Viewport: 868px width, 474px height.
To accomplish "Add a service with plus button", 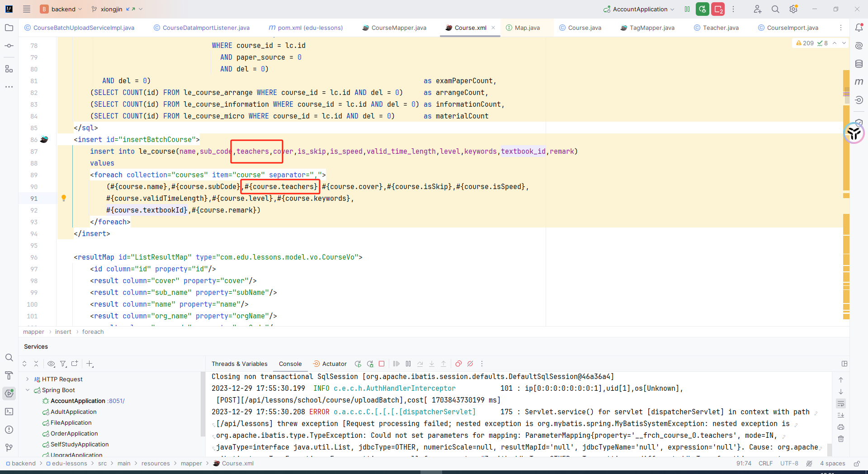I will click(x=90, y=364).
